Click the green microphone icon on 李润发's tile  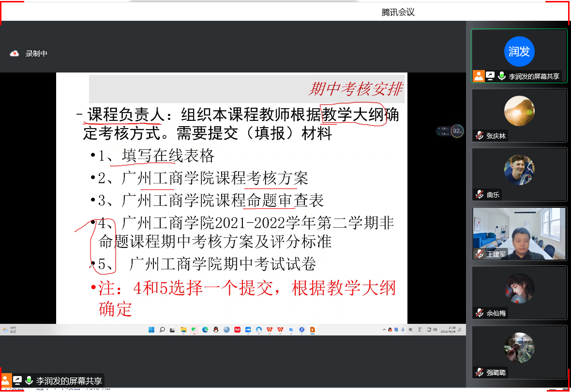(x=501, y=76)
